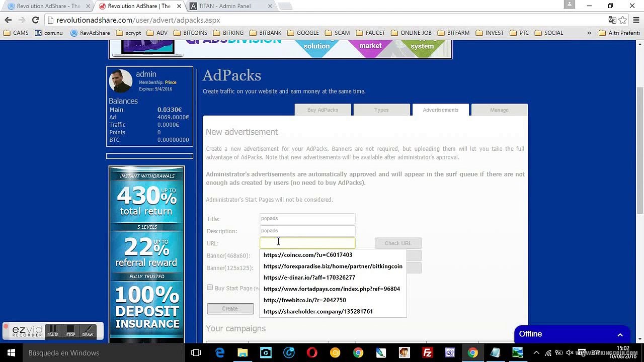Go back with the browser back arrow
The image size is (644, 362).
click(x=8, y=20)
